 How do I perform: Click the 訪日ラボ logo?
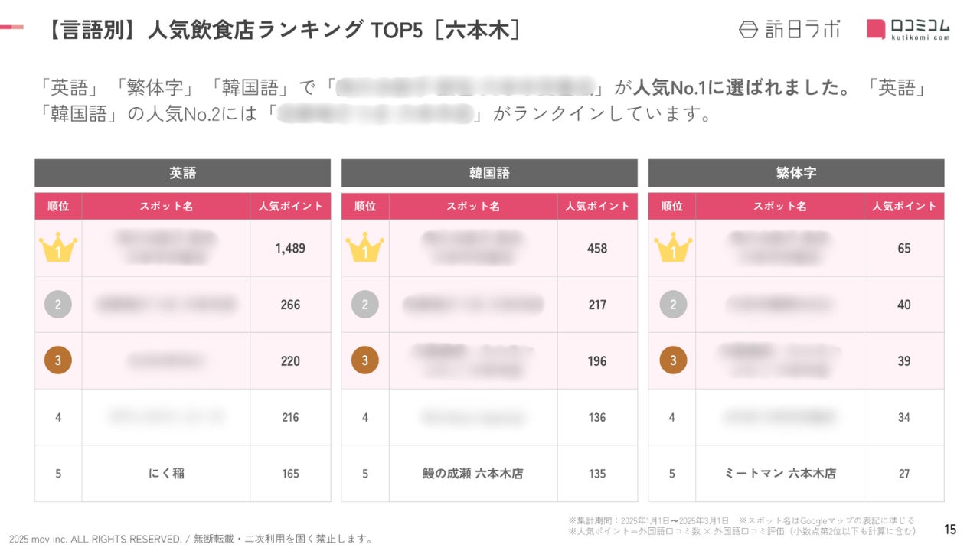click(x=789, y=29)
